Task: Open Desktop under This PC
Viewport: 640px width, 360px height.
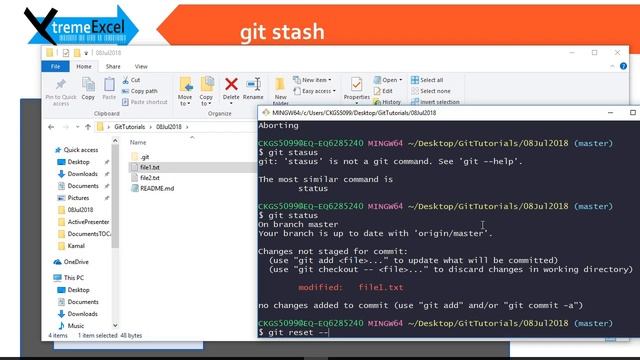Action: (78, 290)
